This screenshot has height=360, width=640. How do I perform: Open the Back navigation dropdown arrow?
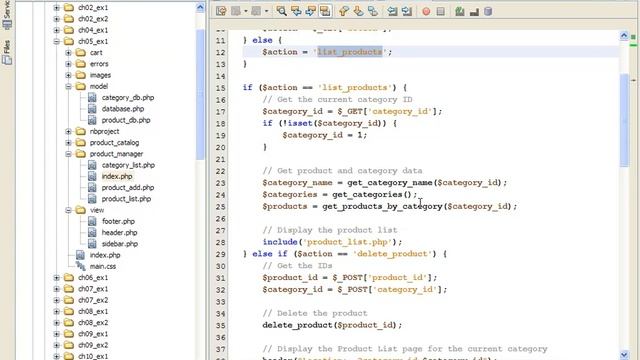tap(246, 11)
